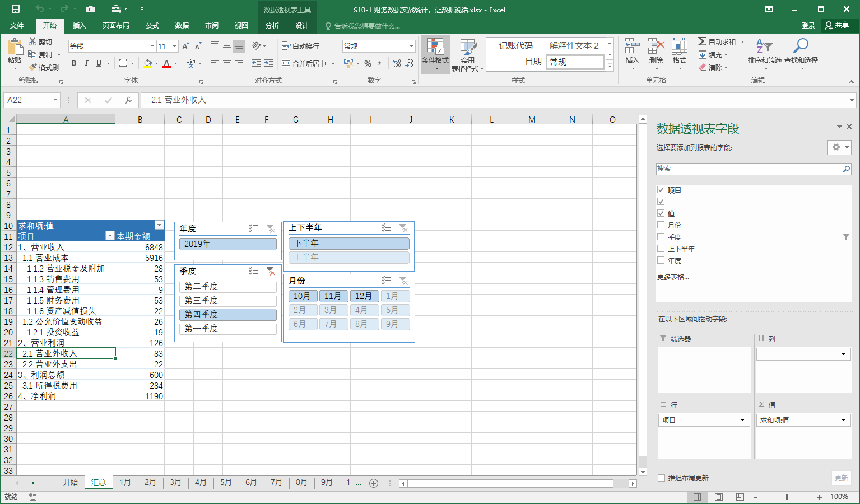Click the 搜索 field search box

click(x=754, y=169)
